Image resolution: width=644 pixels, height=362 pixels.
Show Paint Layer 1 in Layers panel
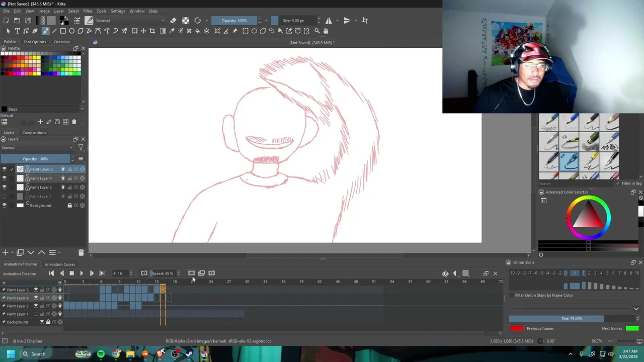[x=5, y=197]
